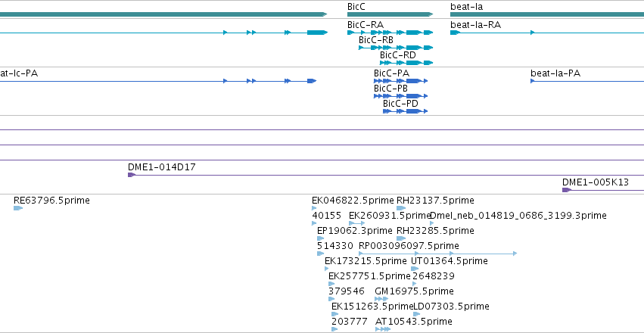The width and height of the screenshot is (644, 333).
Task: Click the beat-Ia-PA label
Action: tap(555, 73)
